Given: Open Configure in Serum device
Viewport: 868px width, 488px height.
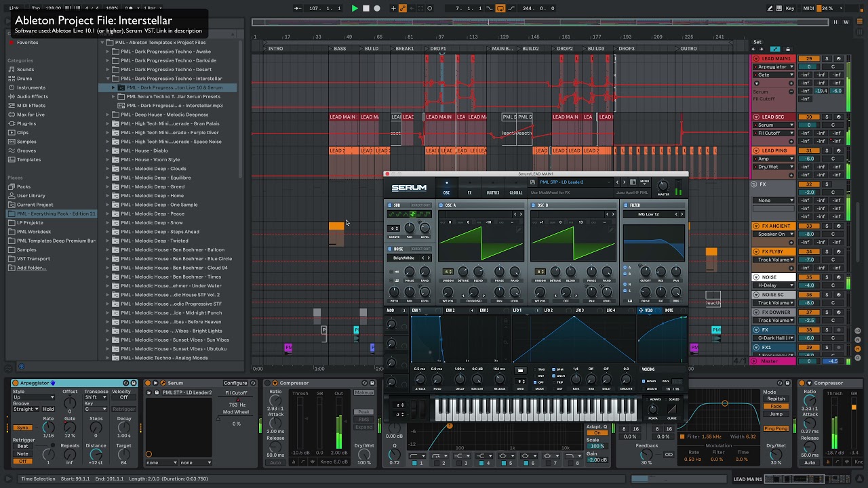Looking at the screenshot, I should [235, 383].
